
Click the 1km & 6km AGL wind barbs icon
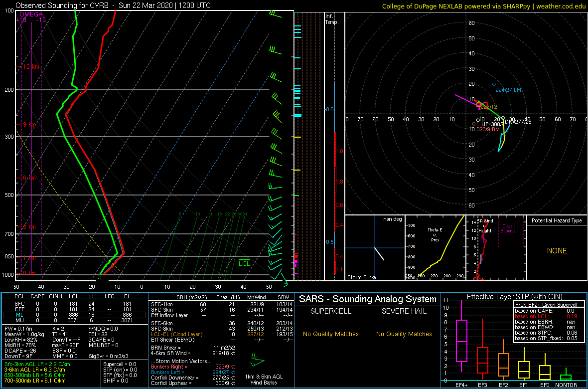tap(257, 360)
